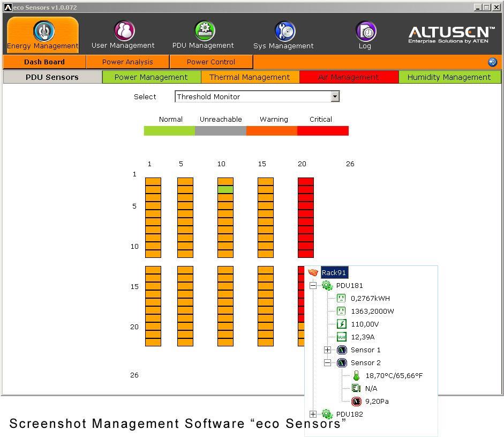Select the Thermal Management tab
The height and width of the screenshot is (437, 504).
tap(250, 77)
